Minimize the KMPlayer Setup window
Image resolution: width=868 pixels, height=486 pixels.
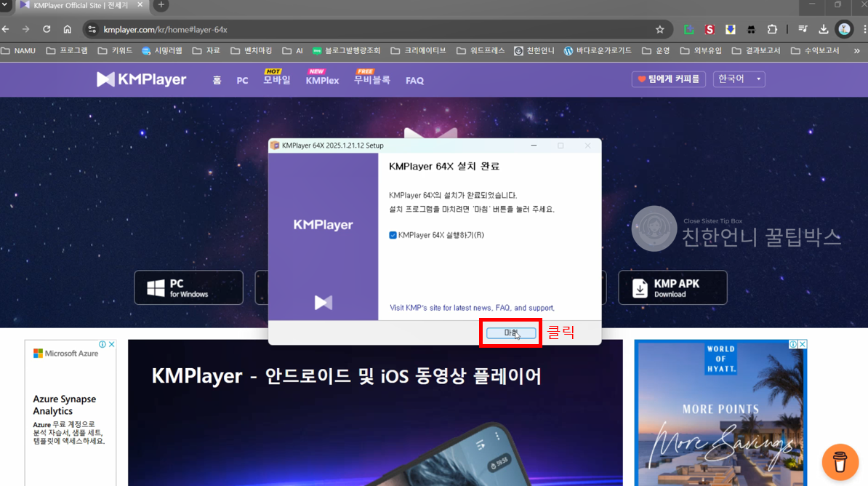(x=534, y=146)
